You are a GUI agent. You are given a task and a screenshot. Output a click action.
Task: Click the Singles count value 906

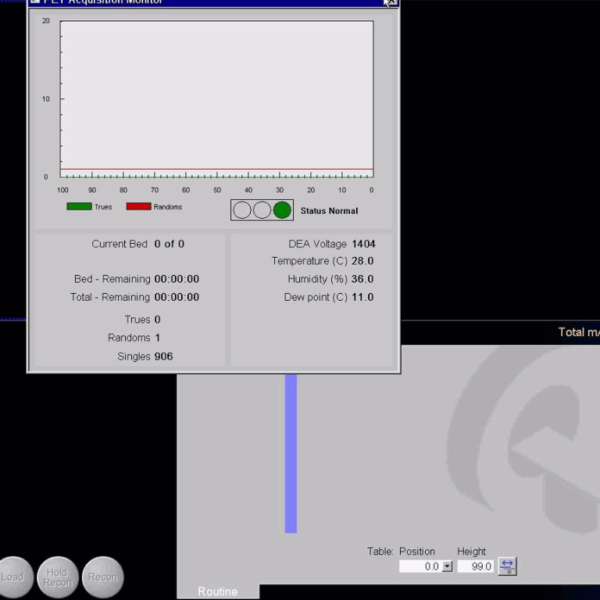(164, 356)
